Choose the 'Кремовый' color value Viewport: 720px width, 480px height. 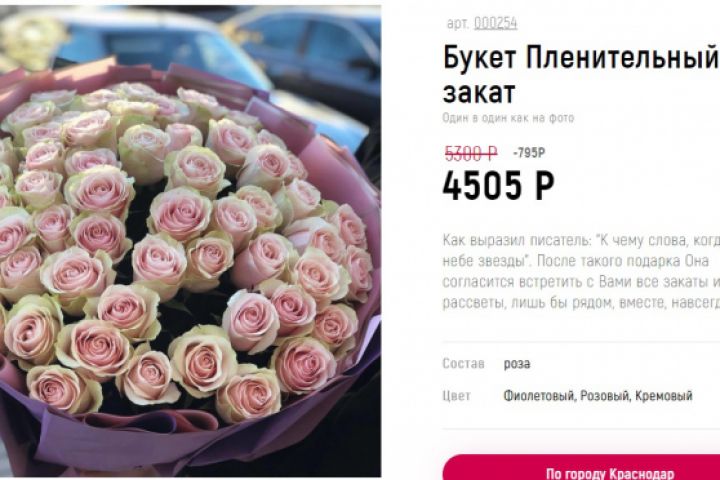(664, 395)
